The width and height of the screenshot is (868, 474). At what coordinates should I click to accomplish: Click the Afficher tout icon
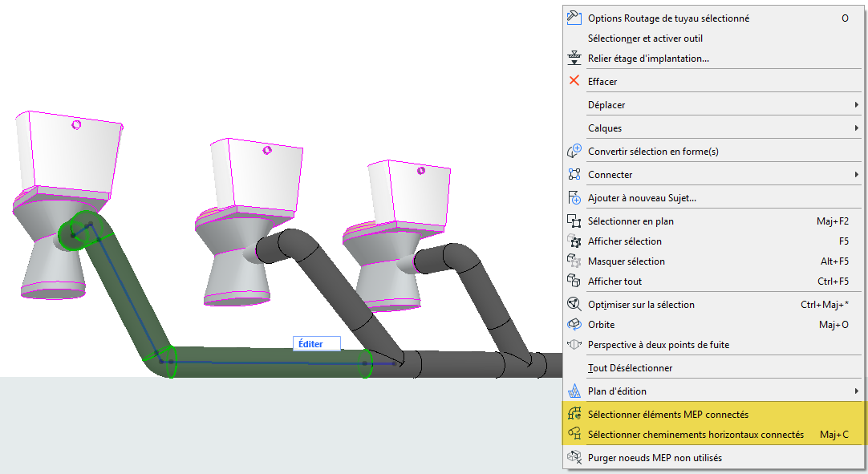(574, 281)
